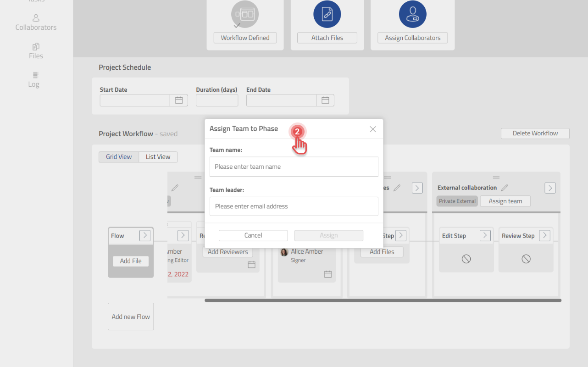Expand the Review Step arrow

(x=544, y=235)
